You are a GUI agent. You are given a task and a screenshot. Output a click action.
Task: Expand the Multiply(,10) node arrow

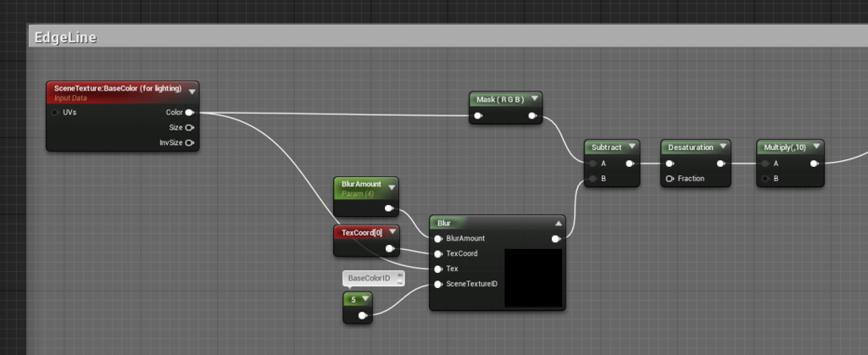click(x=816, y=147)
